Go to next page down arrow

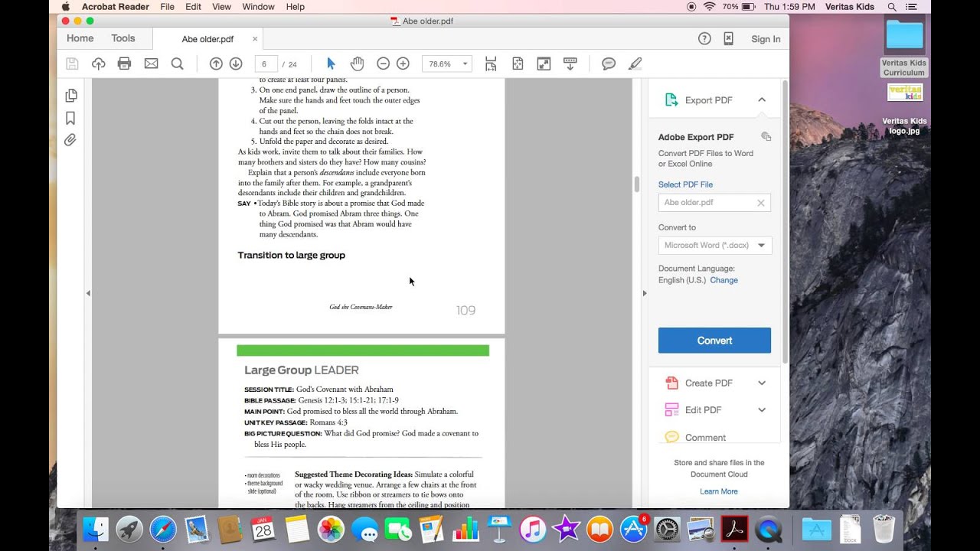pyautogui.click(x=236, y=64)
